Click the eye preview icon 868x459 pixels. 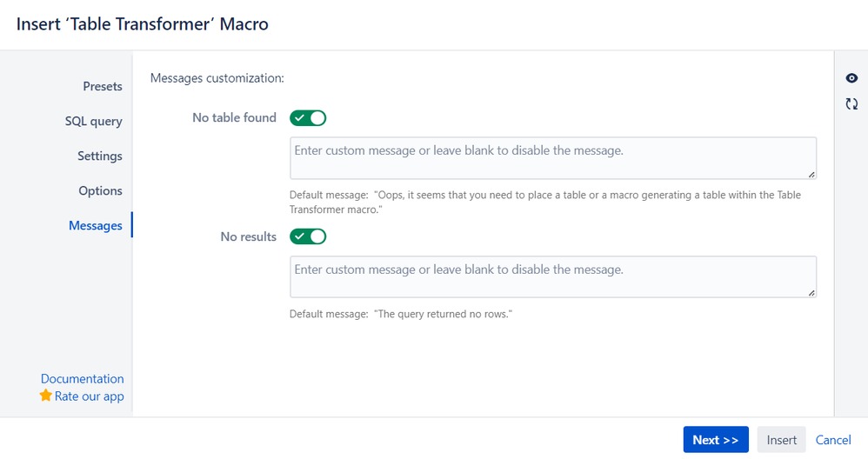click(851, 78)
